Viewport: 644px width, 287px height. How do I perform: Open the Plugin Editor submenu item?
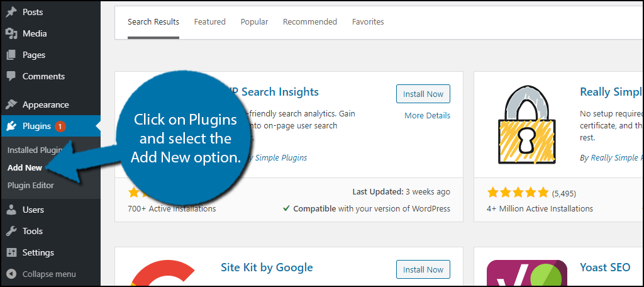click(x=30, y=186)
